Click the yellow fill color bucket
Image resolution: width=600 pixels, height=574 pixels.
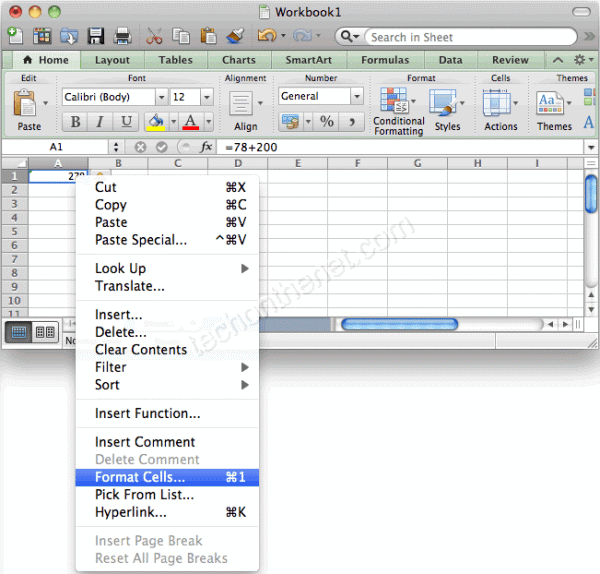pyautogui.click(x=155, y=122)
